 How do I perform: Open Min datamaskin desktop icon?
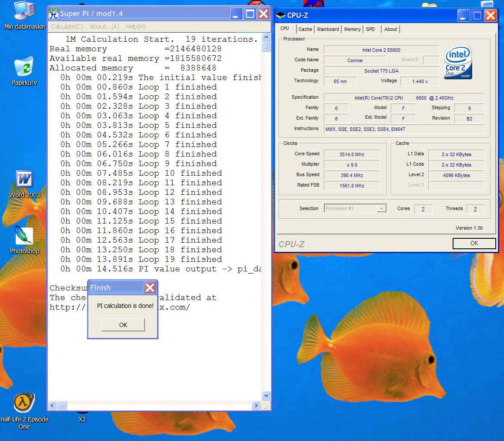click(x=24, y=15)
